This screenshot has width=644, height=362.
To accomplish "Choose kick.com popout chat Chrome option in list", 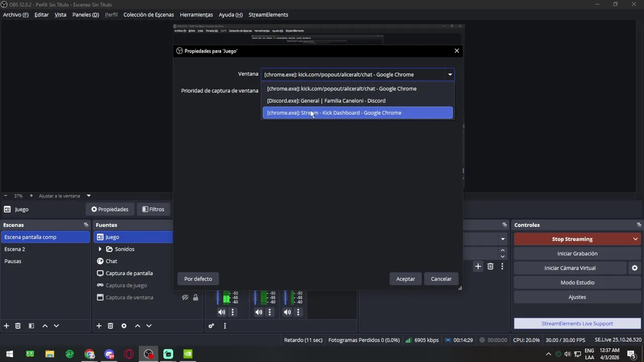I will coord(358,88).
